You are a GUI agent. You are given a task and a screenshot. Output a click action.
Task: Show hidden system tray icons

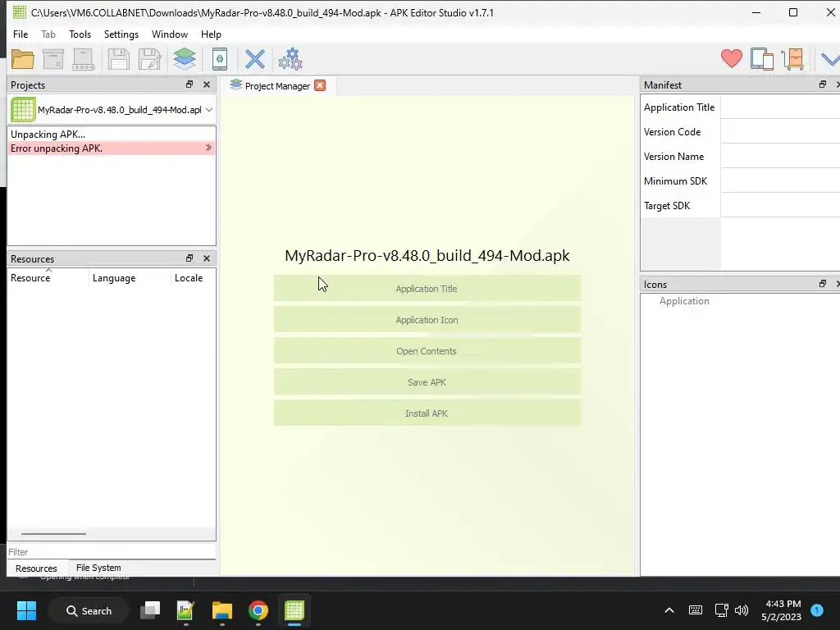pos(669,610)
